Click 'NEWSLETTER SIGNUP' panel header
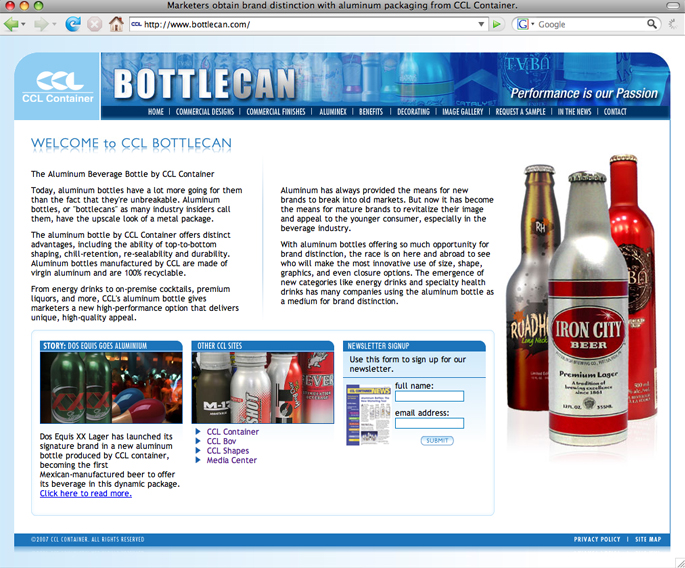 click(x=378, y=346)
